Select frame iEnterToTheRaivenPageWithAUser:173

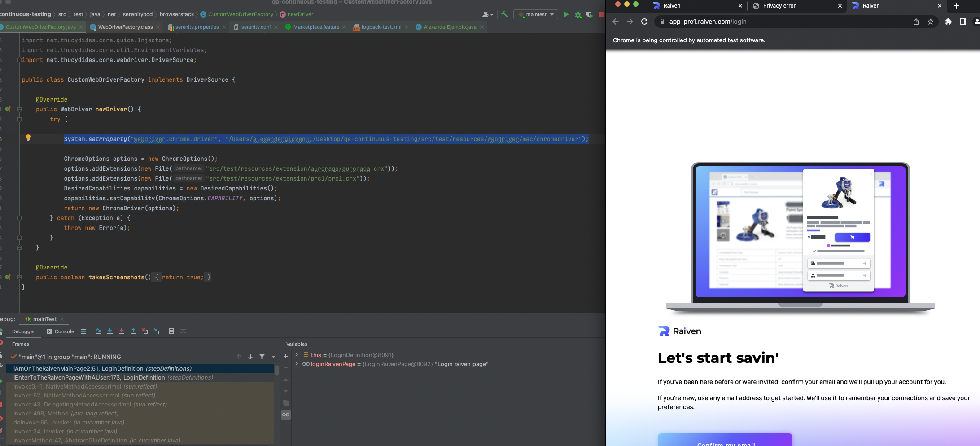click(x=139, y=377)
